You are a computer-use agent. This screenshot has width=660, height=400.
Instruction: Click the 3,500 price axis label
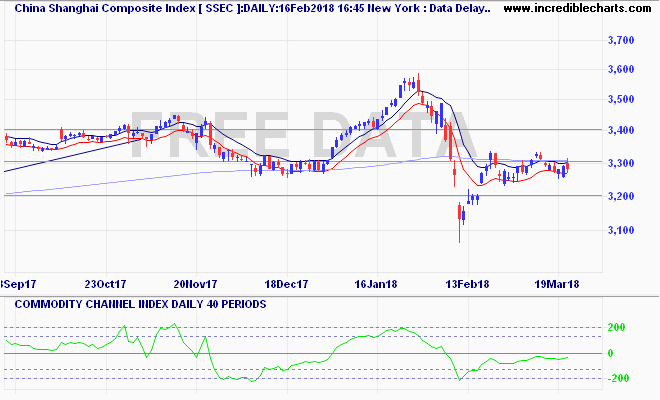point(621,100)
